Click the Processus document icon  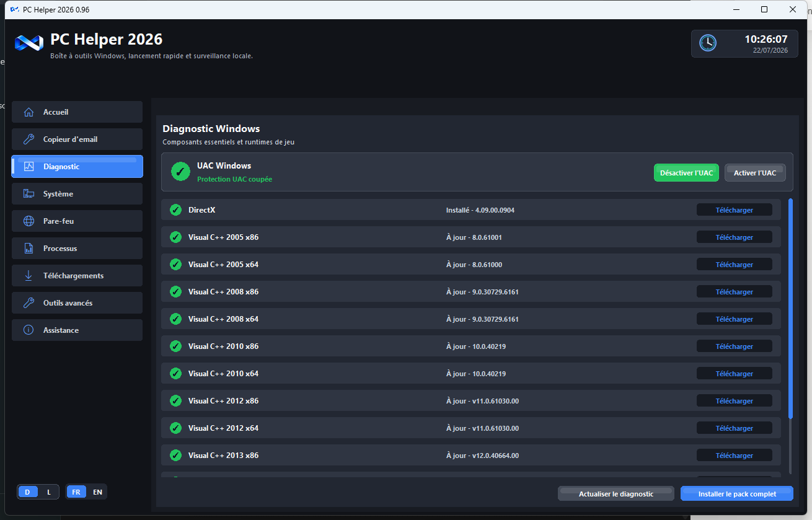29,249
